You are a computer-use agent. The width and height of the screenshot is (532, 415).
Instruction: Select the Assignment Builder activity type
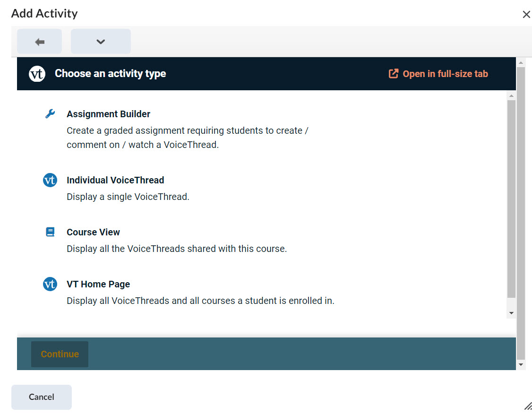pyautogui.click(x=108, y=114)
